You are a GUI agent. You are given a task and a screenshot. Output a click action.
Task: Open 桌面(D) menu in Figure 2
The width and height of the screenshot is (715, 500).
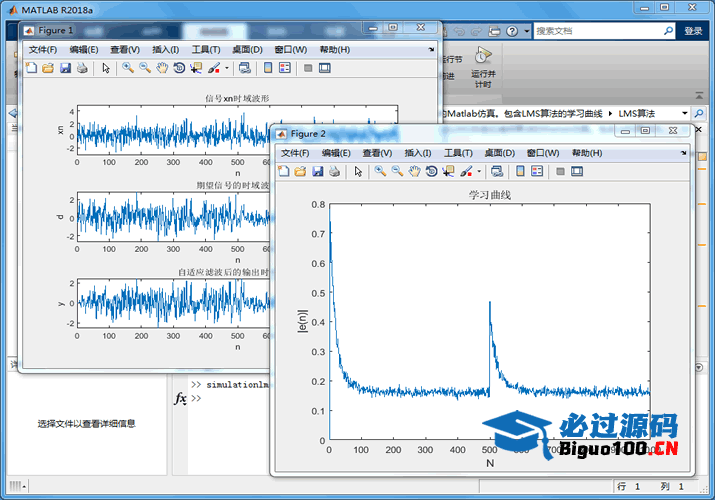[x=499, y=153]
